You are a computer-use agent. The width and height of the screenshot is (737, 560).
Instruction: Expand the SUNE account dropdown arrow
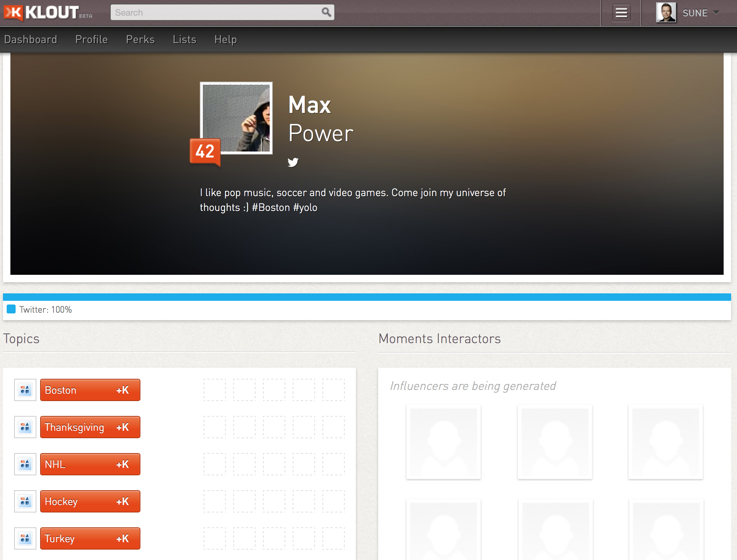click(x=717, y=12)
